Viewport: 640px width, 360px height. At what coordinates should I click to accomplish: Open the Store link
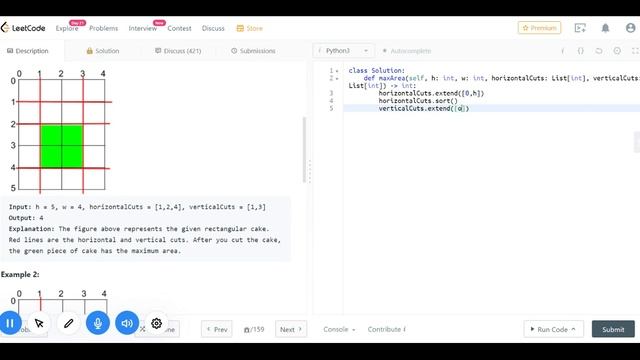[250, 28]
